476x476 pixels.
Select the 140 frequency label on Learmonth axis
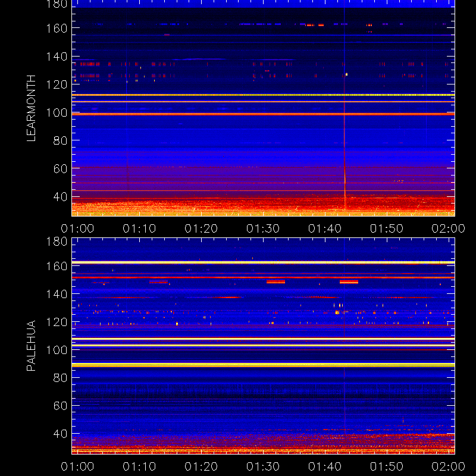click(x=57, y=57)
